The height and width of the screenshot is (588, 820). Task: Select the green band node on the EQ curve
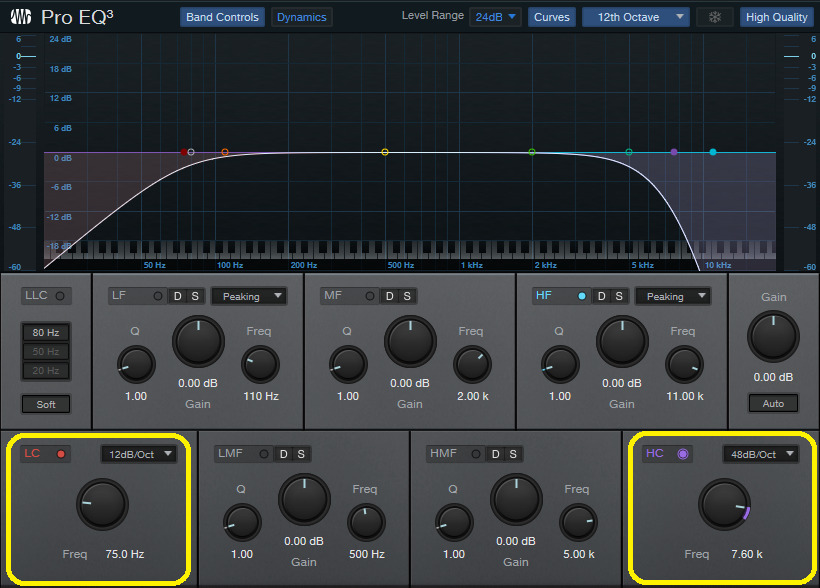coord(530,152)
